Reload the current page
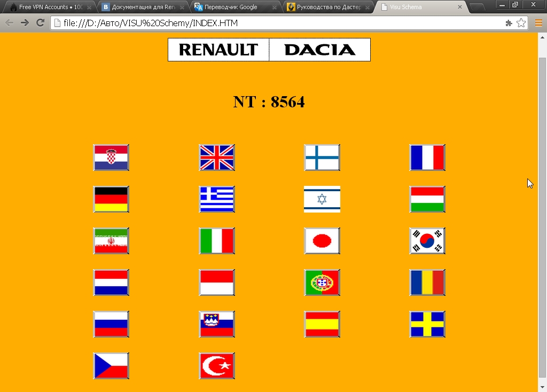Viewport: 547px width, 392px height. 40,23
